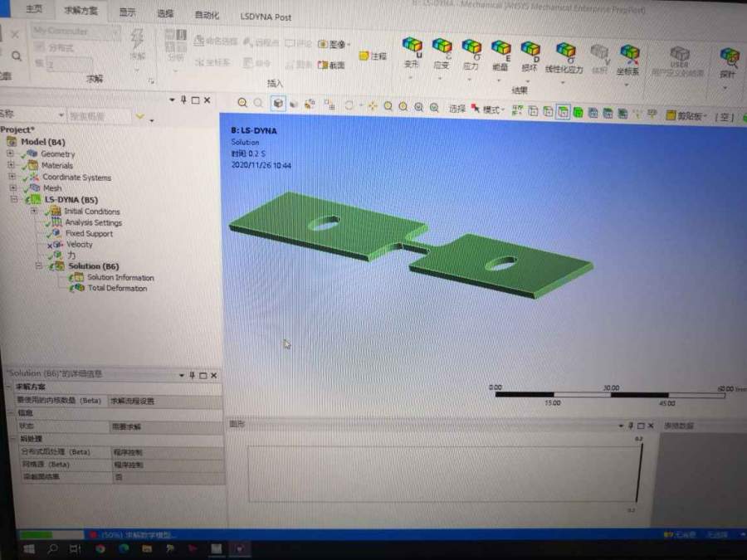Switch to the Automation (自动化) ribbon tab

click(207, 15)
